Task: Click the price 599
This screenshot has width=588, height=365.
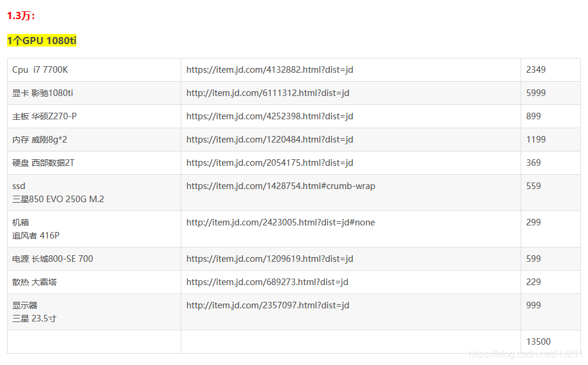Action: click(533, 259)
